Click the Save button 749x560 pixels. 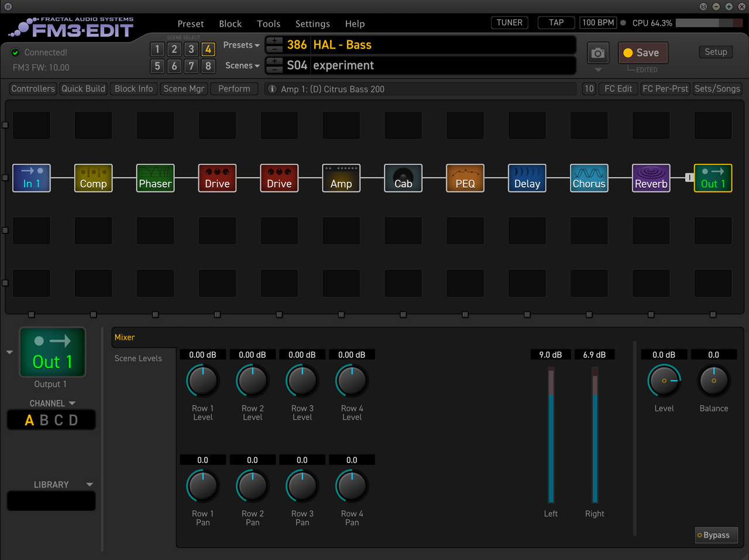(643, 53)
